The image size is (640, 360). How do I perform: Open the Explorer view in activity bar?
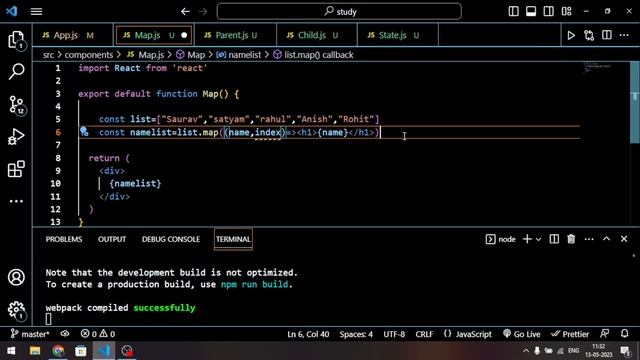coord(16,40)
